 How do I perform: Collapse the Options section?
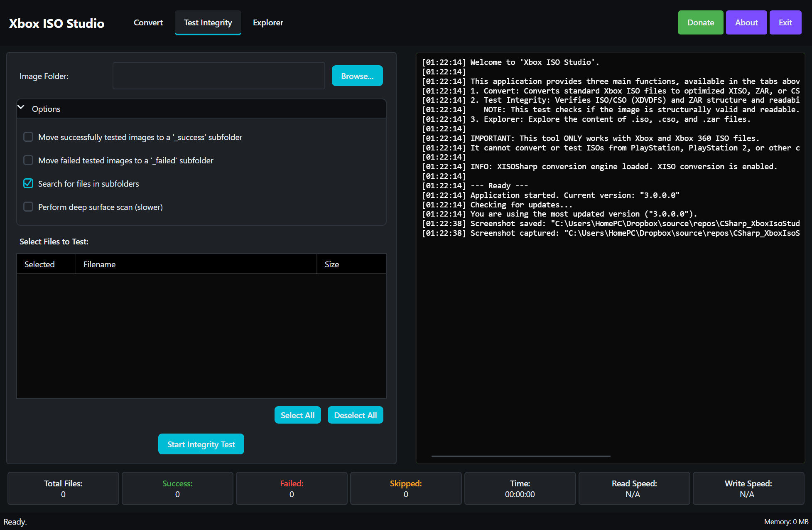(201, 108)
